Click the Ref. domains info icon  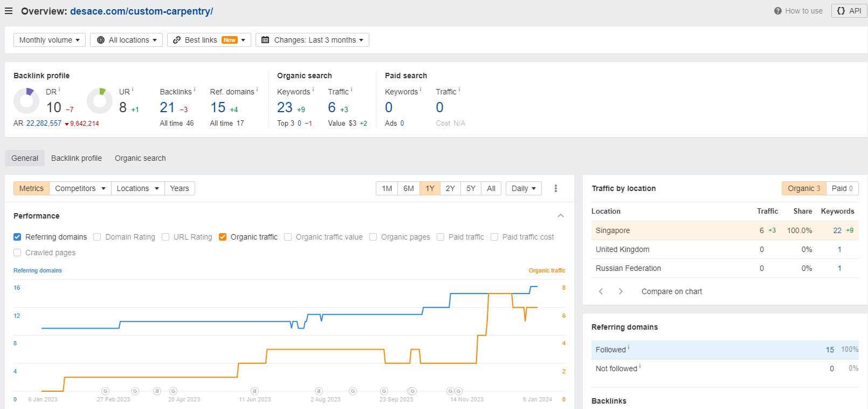(257, 90)
